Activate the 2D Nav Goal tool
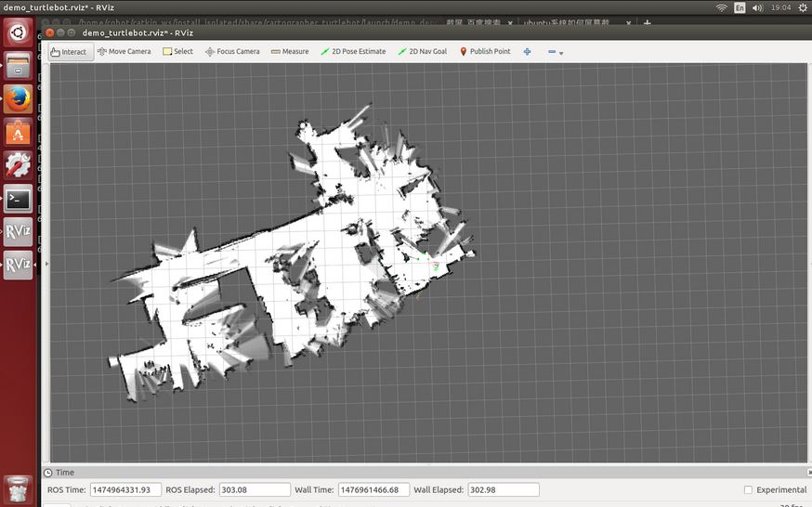This screenshot has height=507, width=812. [x=422, y=52]
